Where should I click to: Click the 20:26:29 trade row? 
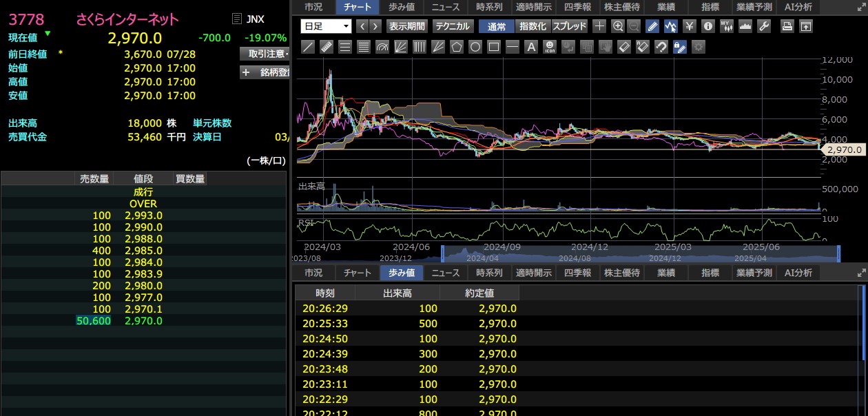click(577, 308)
